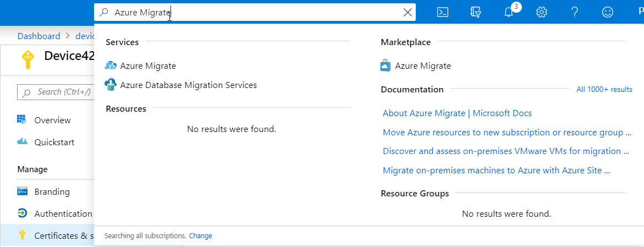Open notifications bell with 3 alerts
This screenshot has width=644, height=247.
[x=509, y=12]
